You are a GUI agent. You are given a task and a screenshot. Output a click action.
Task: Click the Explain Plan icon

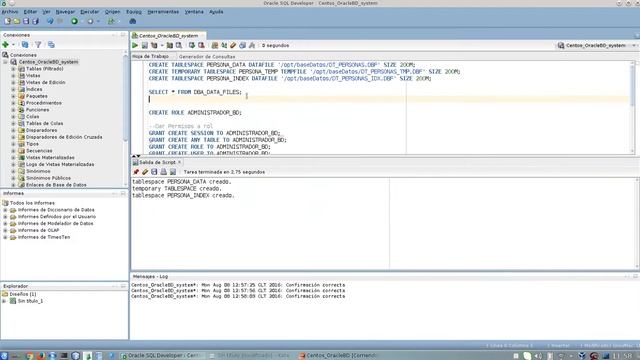coord(154,45)
